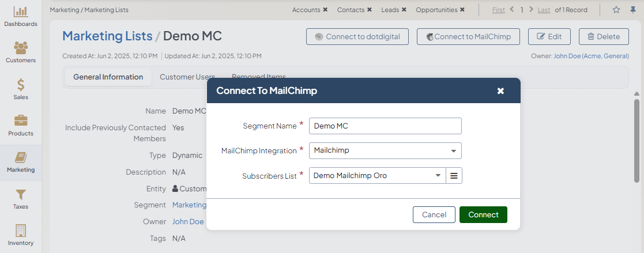The height and width of the screenshot is (253, 644).
Task: Open the Dashboards sidebar icon
Action: click(21, 16)
